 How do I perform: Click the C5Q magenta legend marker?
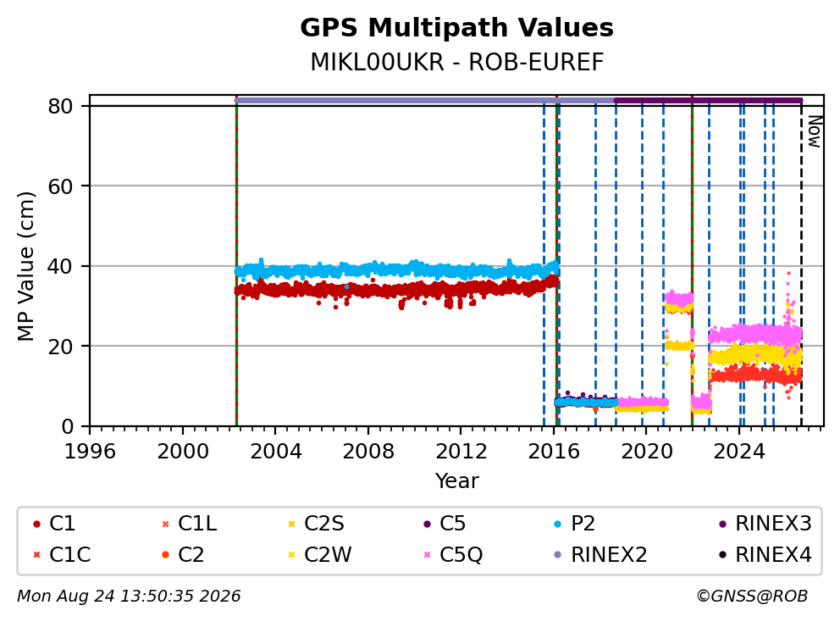(427, 554)
